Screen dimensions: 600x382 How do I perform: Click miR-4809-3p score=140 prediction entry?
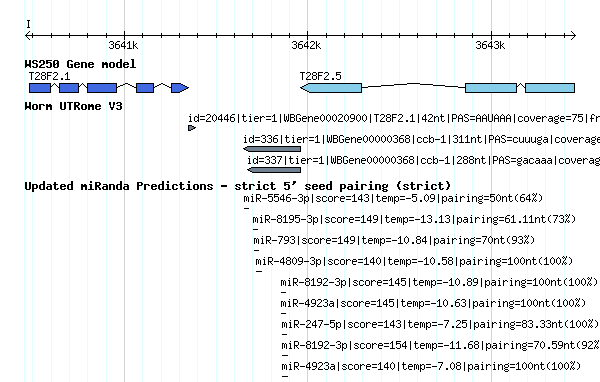pyautogui.click(x=414, y=261)
